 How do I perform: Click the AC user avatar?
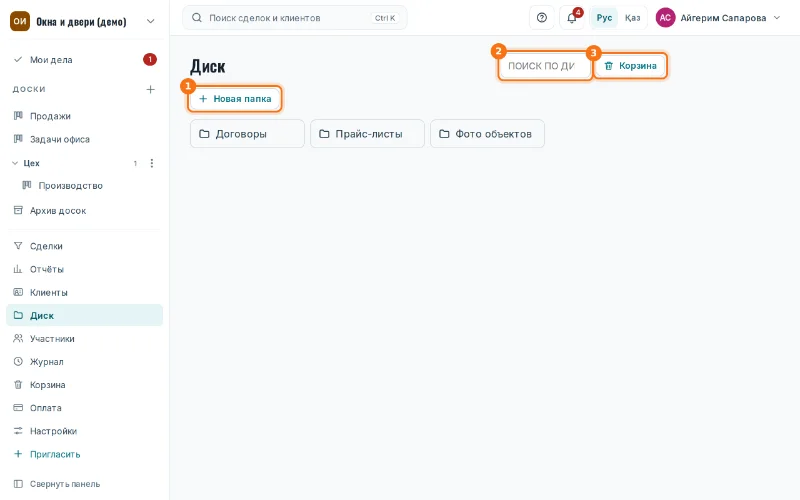[665, 18]
